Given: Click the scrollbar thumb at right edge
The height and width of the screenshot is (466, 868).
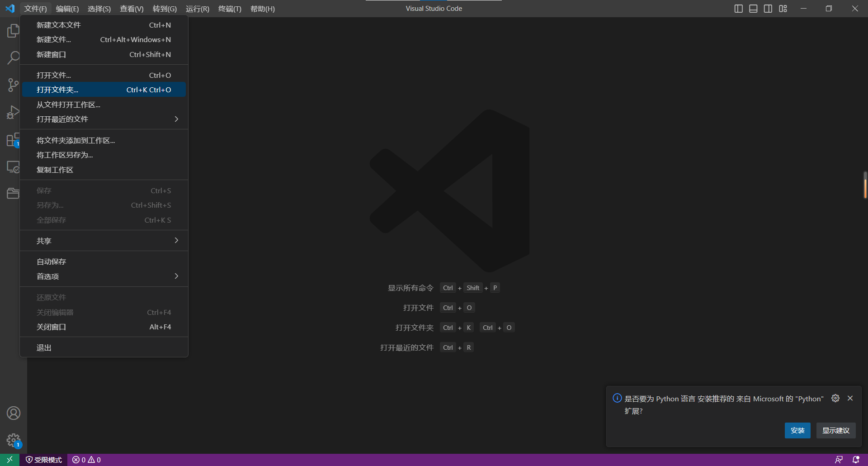Looking at the screenshot, I should tap(865, 185).
